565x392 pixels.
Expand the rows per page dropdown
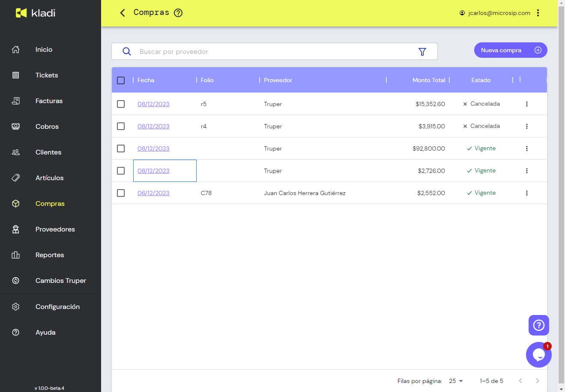(456, 381)
